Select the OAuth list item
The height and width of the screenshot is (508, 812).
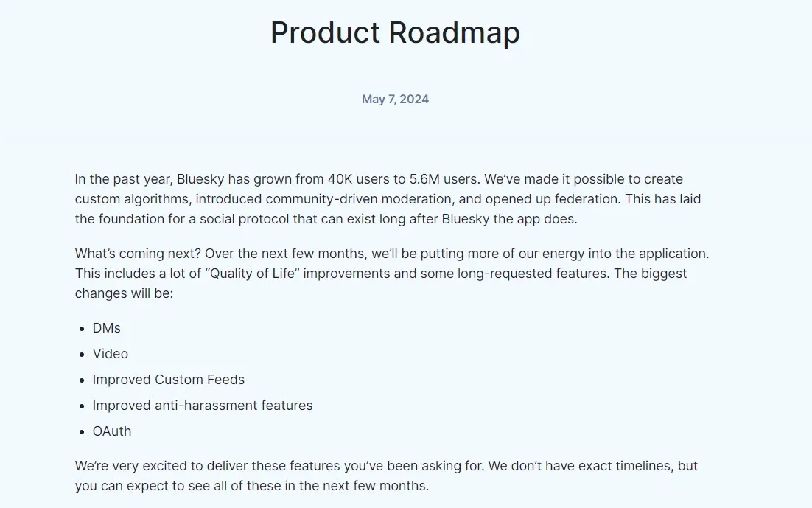[x=112, y=431]
